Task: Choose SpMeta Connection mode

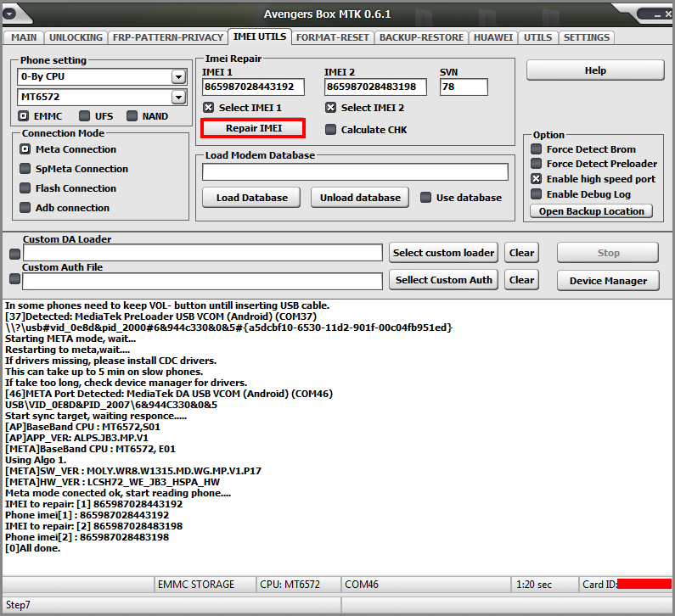Action: click(25, 169)
